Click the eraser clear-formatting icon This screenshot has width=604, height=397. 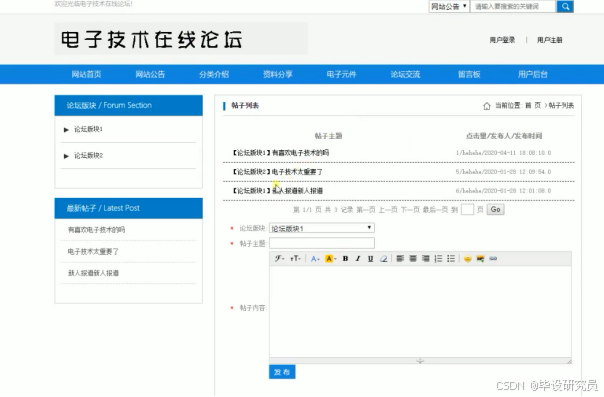pos(383,259)
